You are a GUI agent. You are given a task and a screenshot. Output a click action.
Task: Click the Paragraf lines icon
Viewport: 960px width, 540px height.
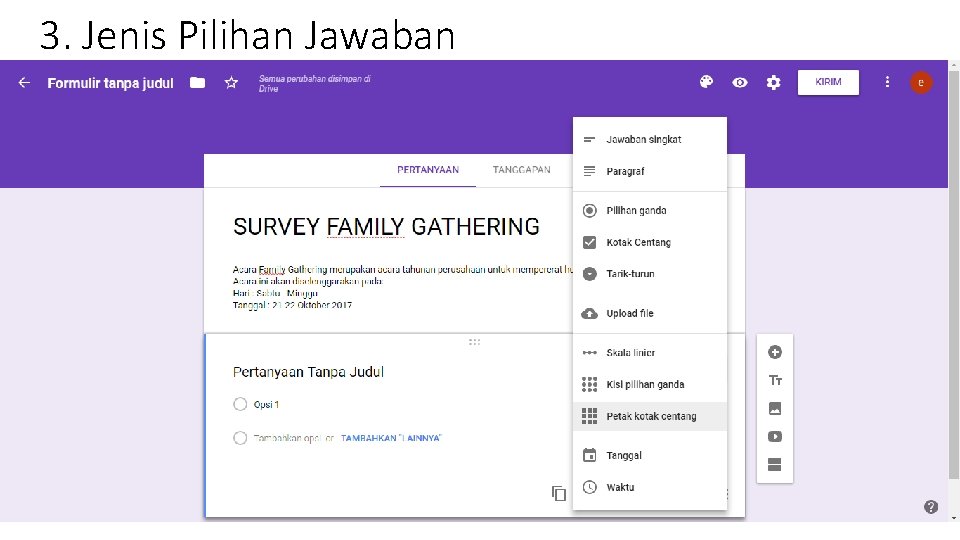589,171
